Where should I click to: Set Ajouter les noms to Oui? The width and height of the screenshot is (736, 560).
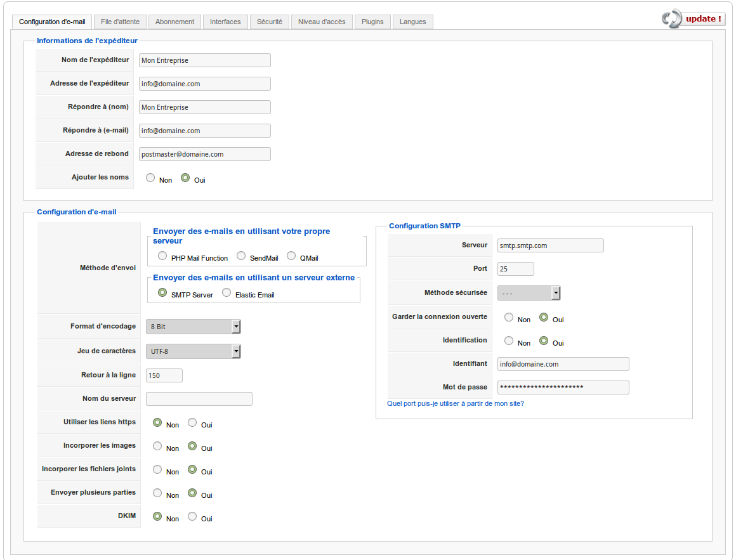[x=185, y=178]
